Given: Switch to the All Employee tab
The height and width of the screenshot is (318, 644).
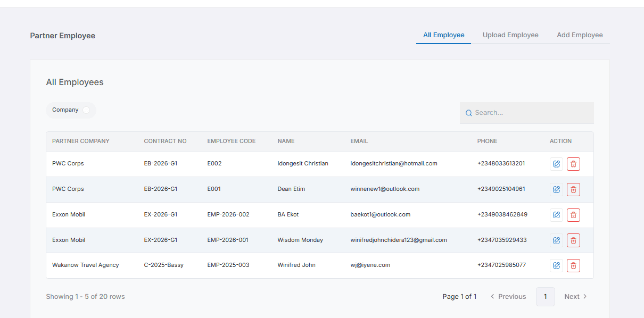Looking at the screenshot, I should (x=444, y=35).
